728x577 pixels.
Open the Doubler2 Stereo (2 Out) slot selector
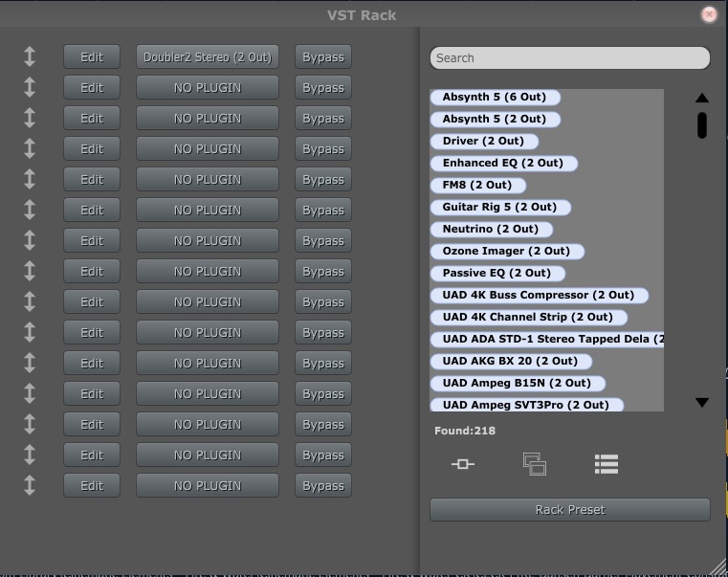(208, 56)
